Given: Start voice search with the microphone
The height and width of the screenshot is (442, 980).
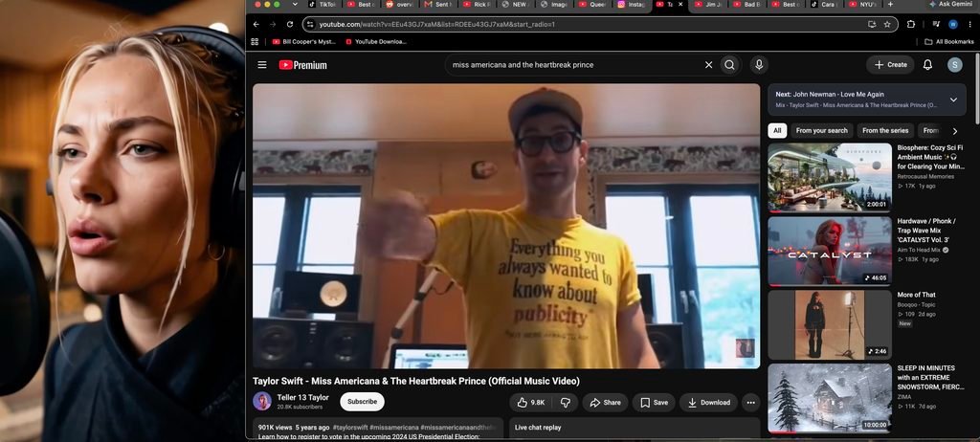Looking at the screenshot, I should click(759, 65).
